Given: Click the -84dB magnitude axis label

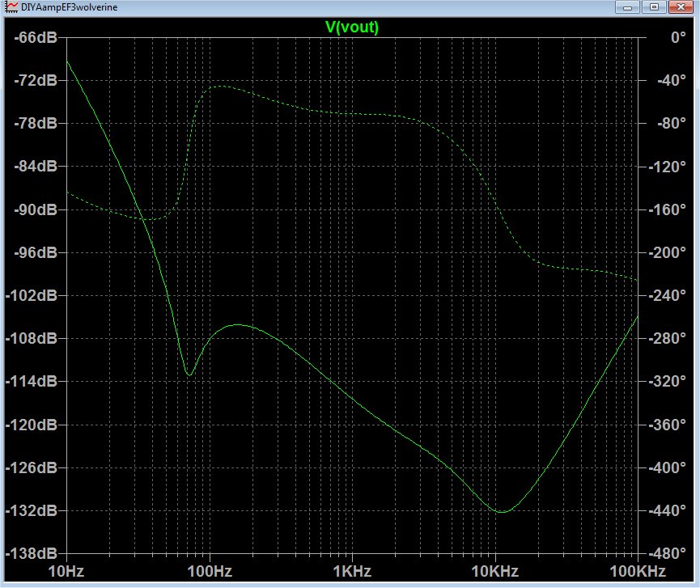Looking at the screenshot, I should [x=36, y=167].
